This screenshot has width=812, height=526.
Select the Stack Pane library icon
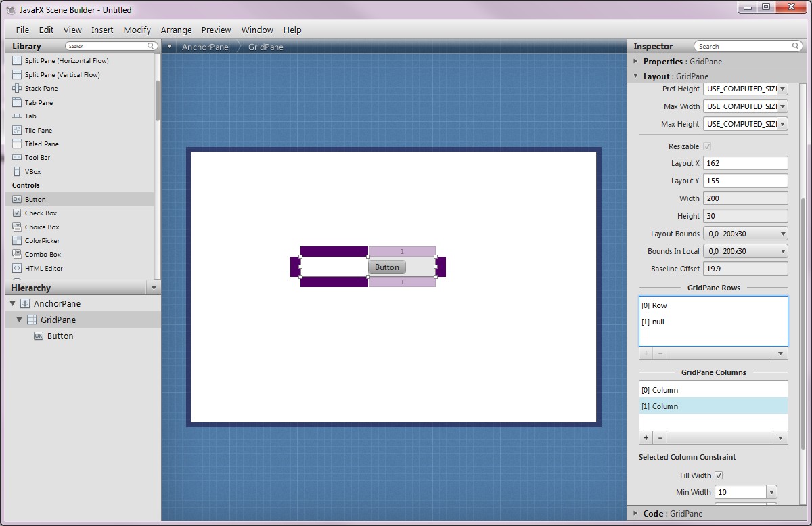pyautogui.click(x=17, y=89)
